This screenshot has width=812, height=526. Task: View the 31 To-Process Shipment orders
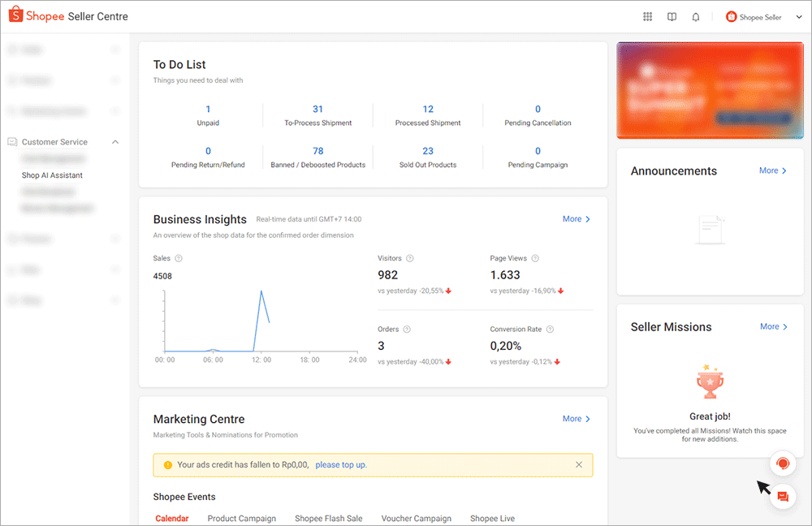[x=317, y=110]
